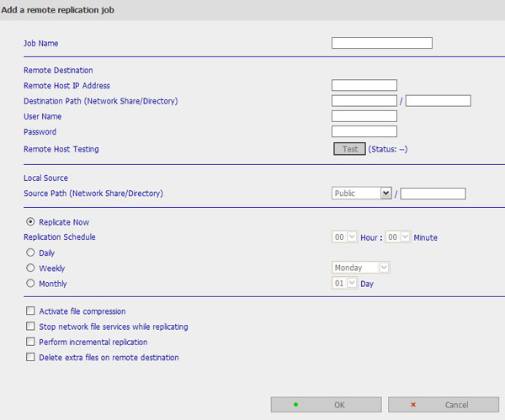Click the green dot icon on OK
This screenshot has width=505, height=420.
pos(295,405)
